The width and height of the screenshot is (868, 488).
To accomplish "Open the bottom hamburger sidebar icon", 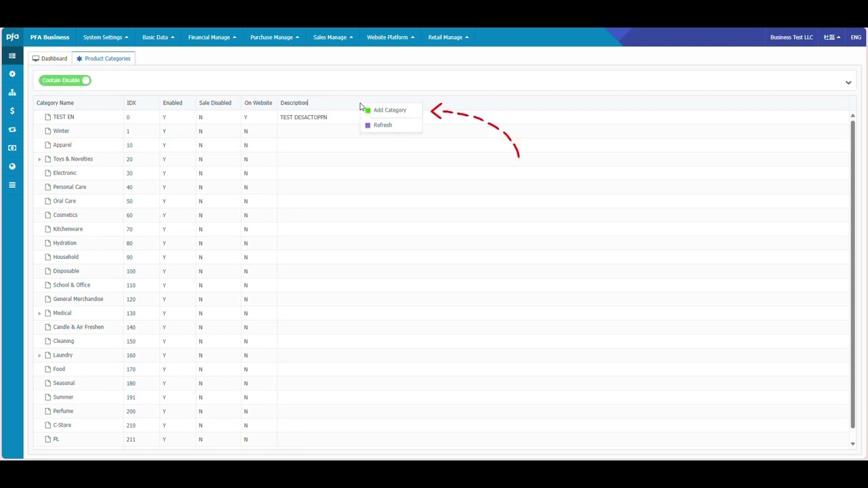I will pos(12,184).
